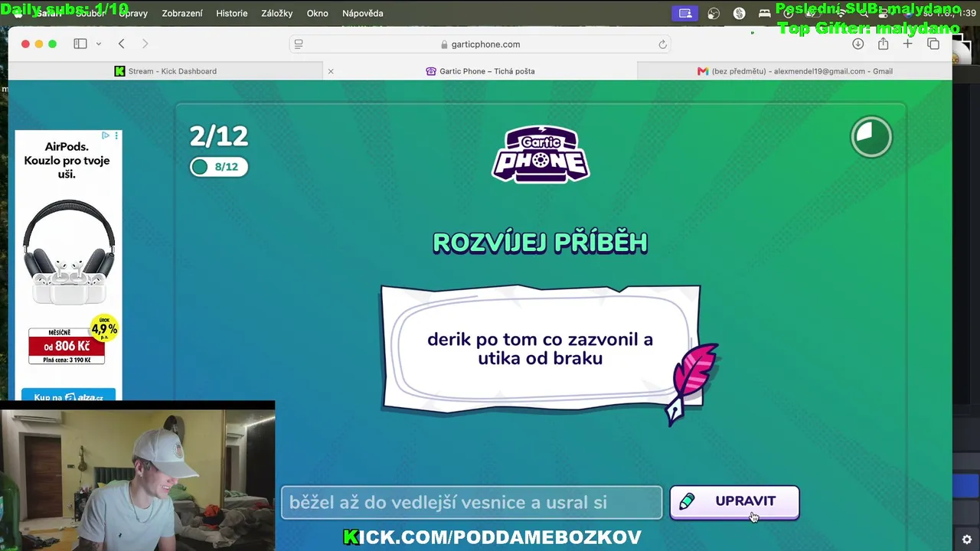Click the purple screen-sharing menu bar icon
Image resolution: width=980 pixels, height=551 pixels.
pos(685,13)
